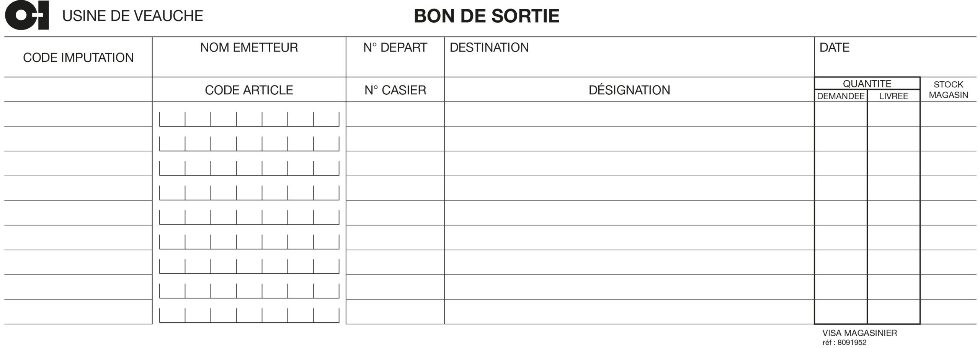
Task: Select the first code article box, first row
Action: 172,119
